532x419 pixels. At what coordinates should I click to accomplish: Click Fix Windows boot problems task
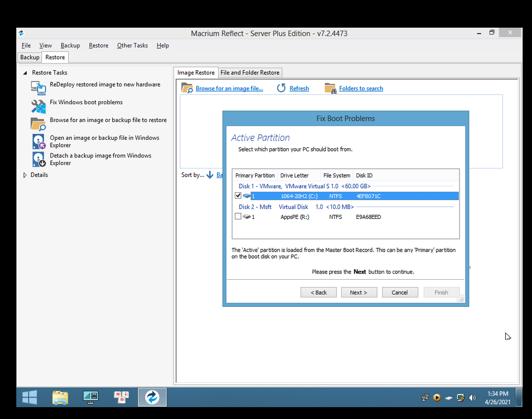[86, 102]
